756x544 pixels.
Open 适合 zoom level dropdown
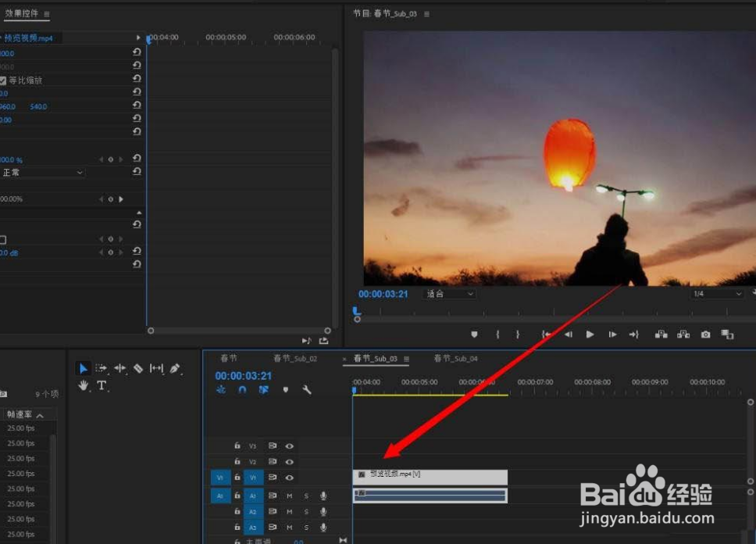pos(449,293)
